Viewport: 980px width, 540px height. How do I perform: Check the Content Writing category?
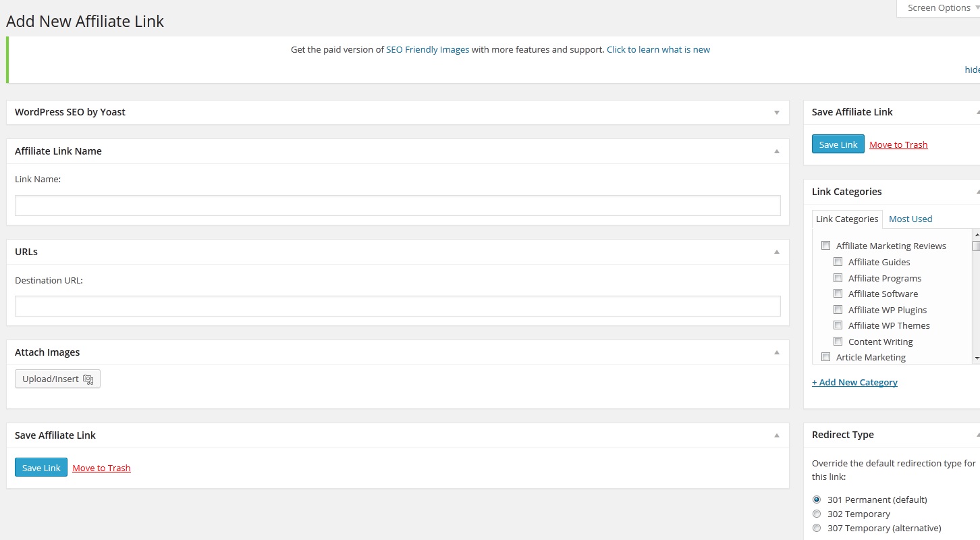[838, 342]
